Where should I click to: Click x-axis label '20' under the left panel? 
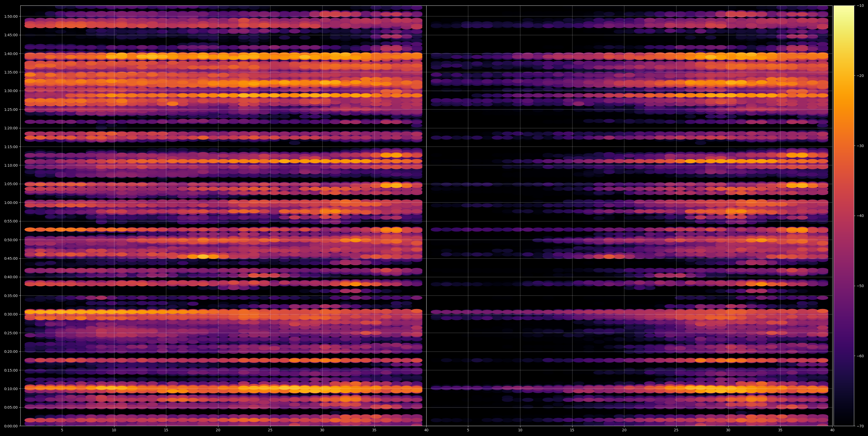(218, 430)
